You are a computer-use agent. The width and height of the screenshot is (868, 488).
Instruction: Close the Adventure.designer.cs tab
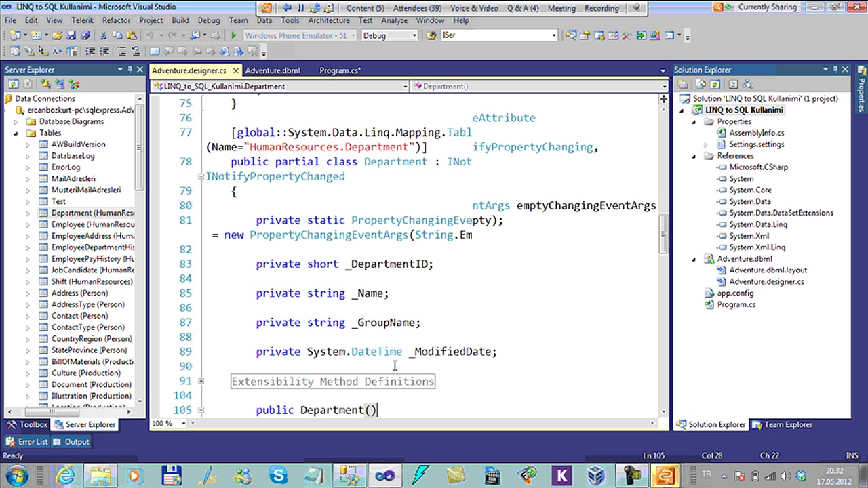[235, 70]
